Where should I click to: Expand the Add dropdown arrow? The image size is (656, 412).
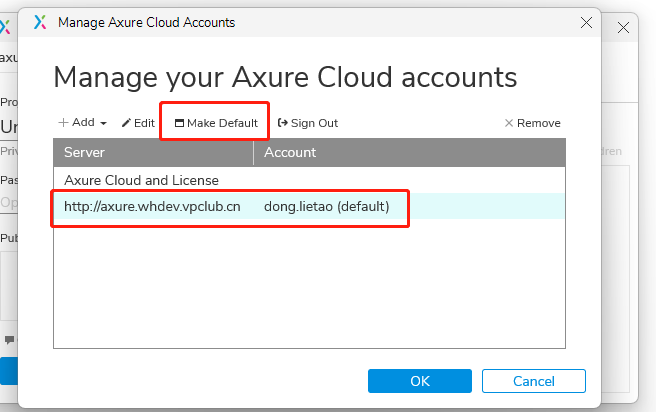pos(103,124)
